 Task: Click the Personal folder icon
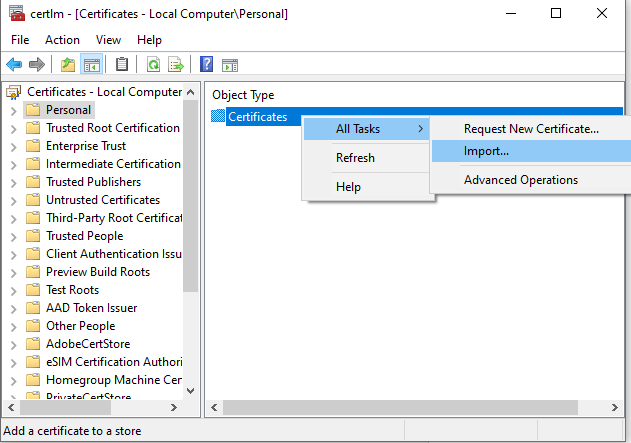33,110
